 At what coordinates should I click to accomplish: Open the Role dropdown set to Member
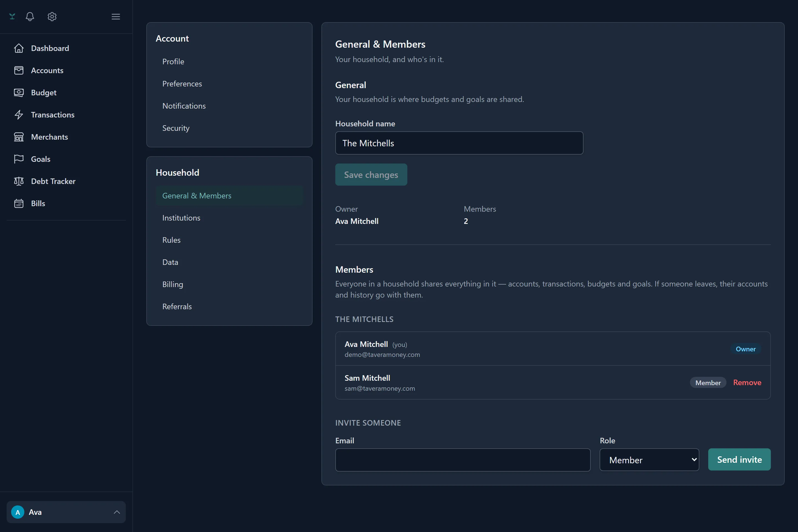tap(649, 460)
